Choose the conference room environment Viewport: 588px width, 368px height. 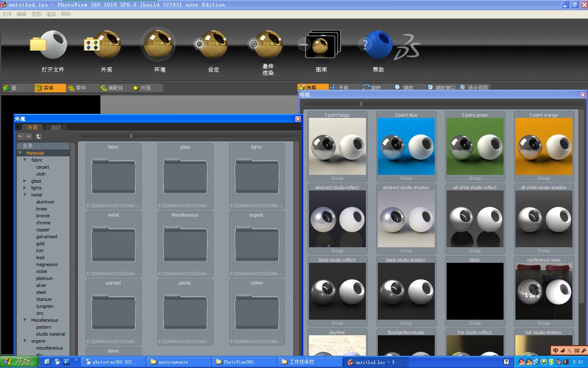point(544,291)
